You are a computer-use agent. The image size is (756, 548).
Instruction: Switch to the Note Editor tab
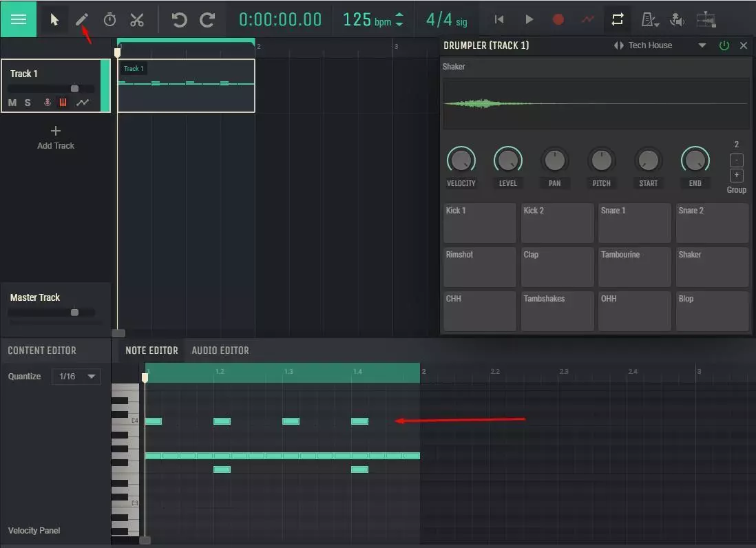point(151,350)
